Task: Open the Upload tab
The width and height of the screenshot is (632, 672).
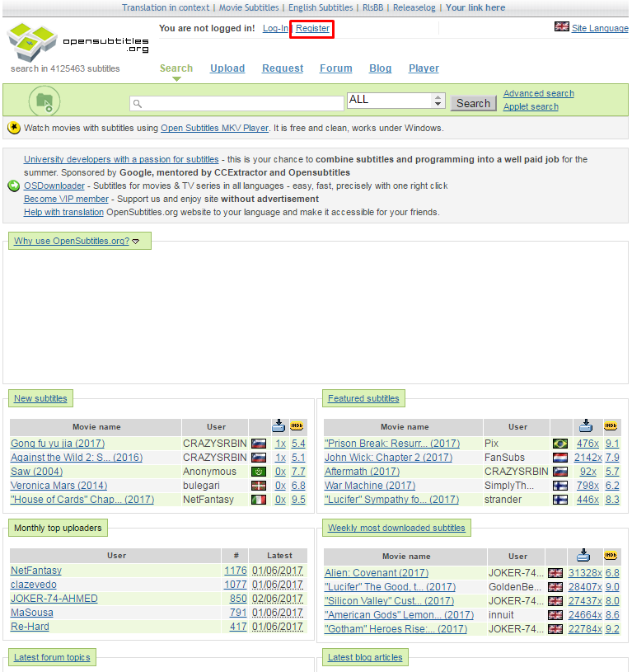Action: [227, 68]
